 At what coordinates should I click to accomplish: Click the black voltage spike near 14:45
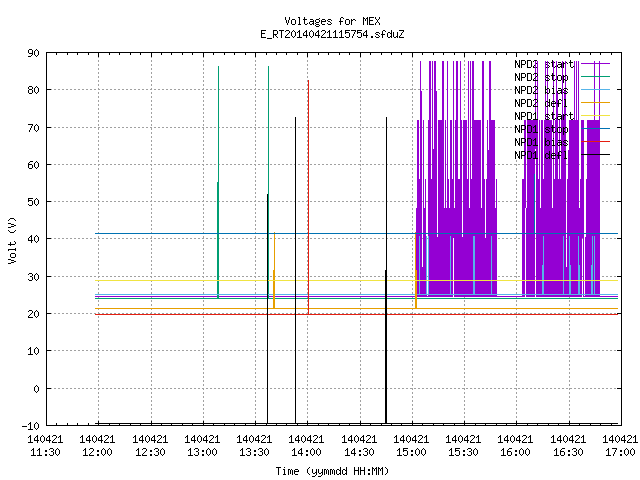coord(386,269)
